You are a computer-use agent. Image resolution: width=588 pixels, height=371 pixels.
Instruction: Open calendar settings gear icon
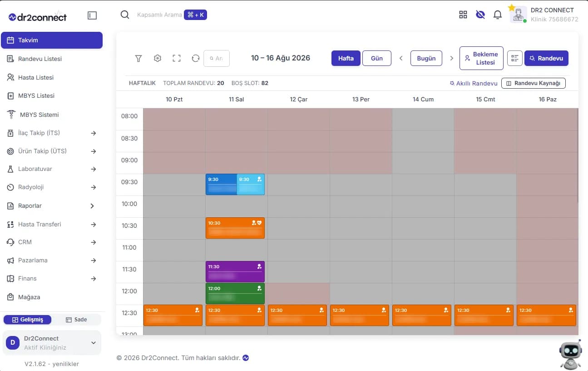(x=158, y=58)
